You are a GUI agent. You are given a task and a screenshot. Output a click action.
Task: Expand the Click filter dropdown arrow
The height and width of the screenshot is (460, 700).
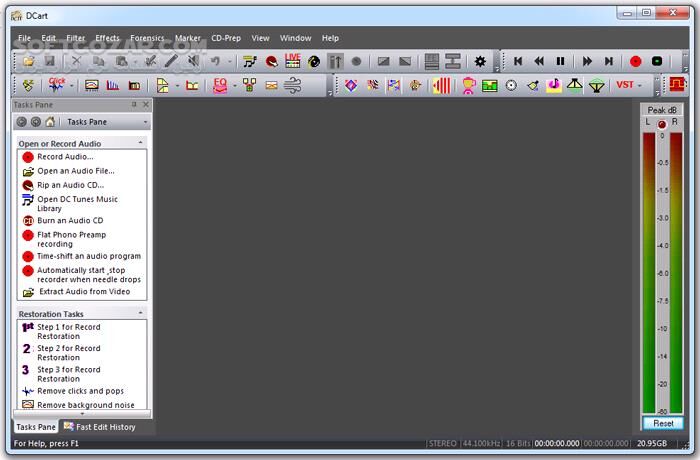(72, 85)
